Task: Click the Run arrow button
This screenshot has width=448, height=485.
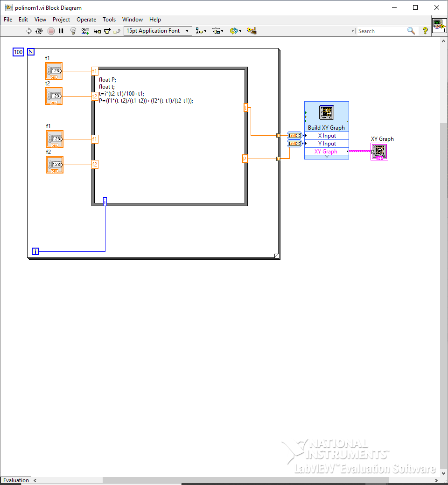Action: click(x=29, y=31)
